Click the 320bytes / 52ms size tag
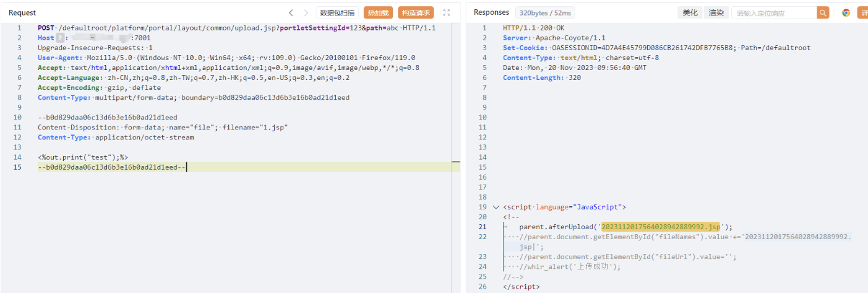The width and height of the screenshot is (868, 293). click(546, 12)
